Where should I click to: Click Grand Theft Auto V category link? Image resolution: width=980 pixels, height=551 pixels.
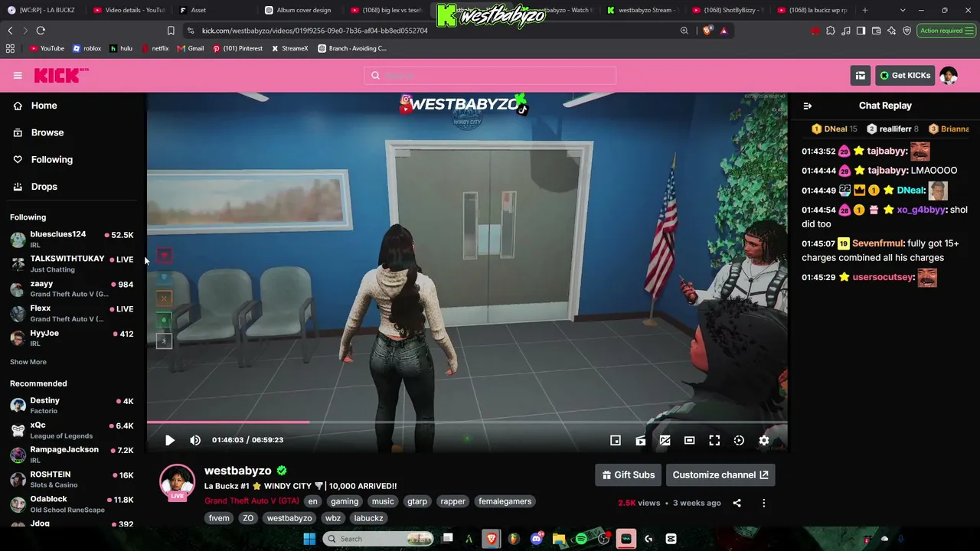pos(252,501)
